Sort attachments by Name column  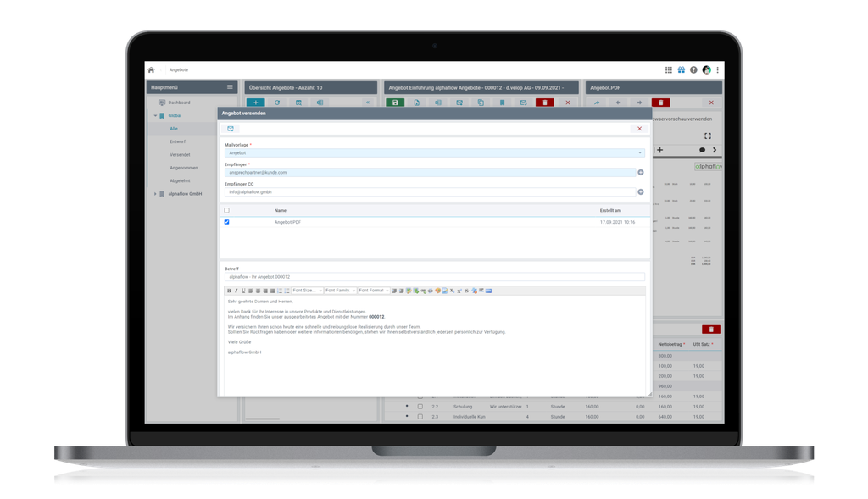coord(281,211)
